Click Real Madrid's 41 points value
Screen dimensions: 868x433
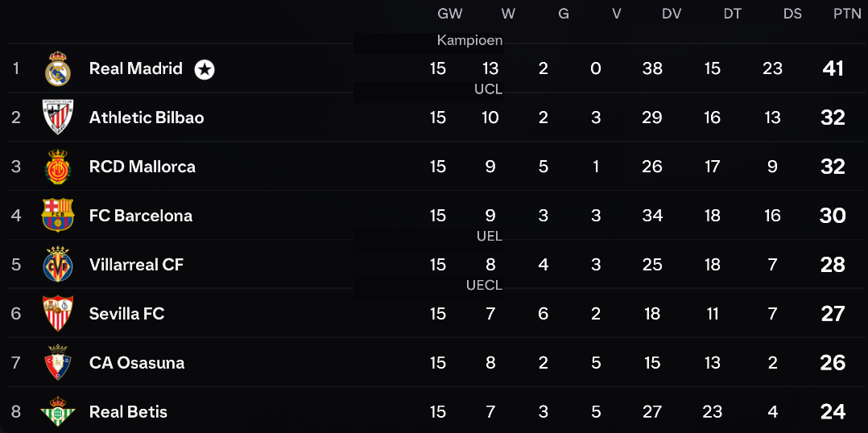point(833,69)
